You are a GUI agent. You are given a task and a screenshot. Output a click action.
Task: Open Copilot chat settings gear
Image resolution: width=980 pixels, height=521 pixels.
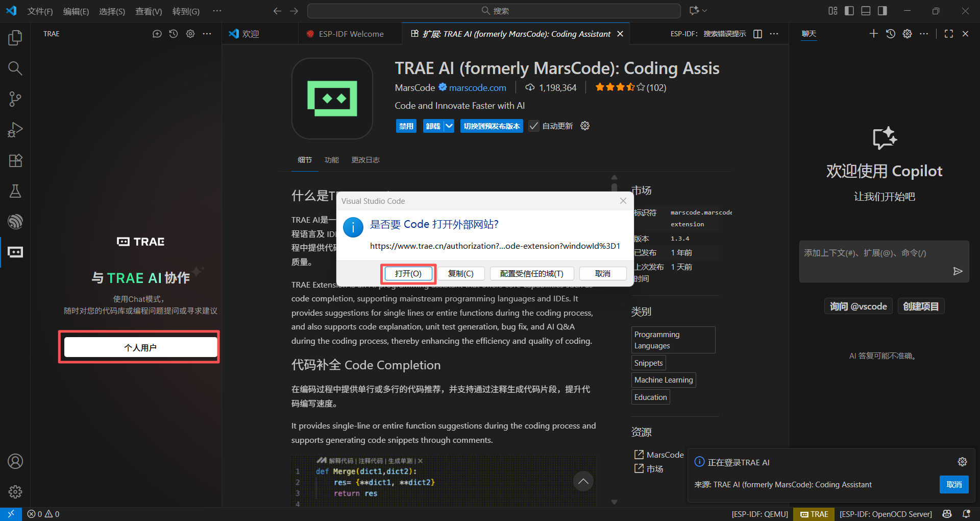(x=907, y=34)
